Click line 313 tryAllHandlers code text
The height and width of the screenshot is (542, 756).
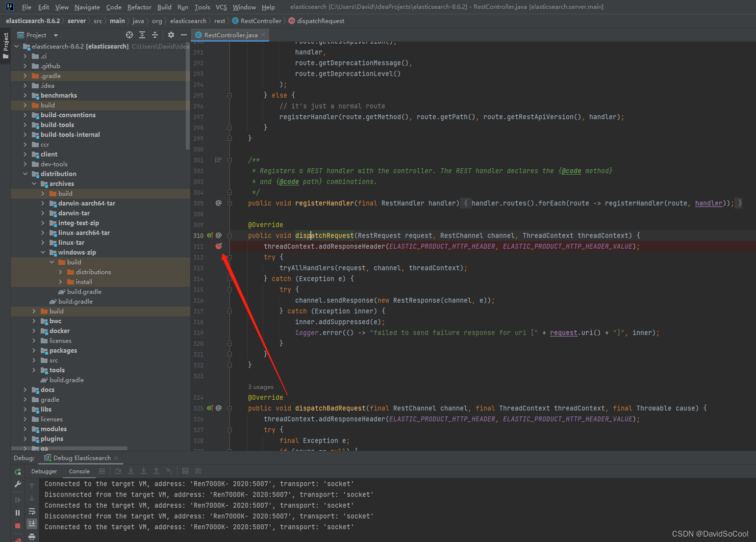pyautogui.click(x=373, y=268)
